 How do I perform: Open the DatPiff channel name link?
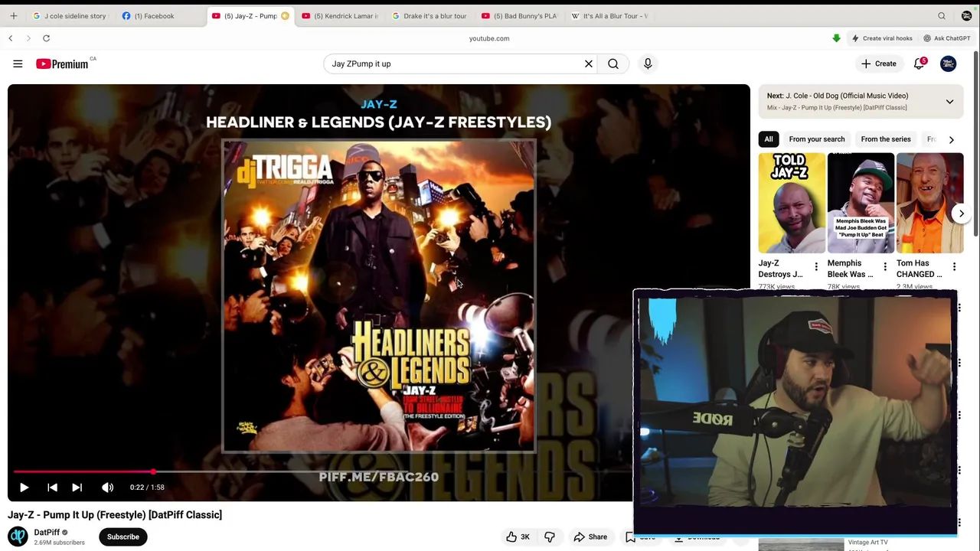(47, 532)
